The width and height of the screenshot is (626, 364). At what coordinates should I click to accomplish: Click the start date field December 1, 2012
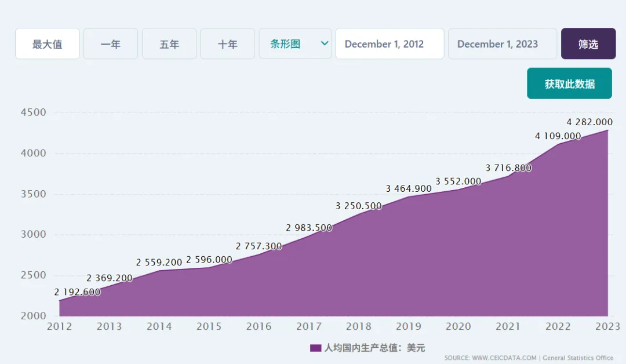coord(390,44)
